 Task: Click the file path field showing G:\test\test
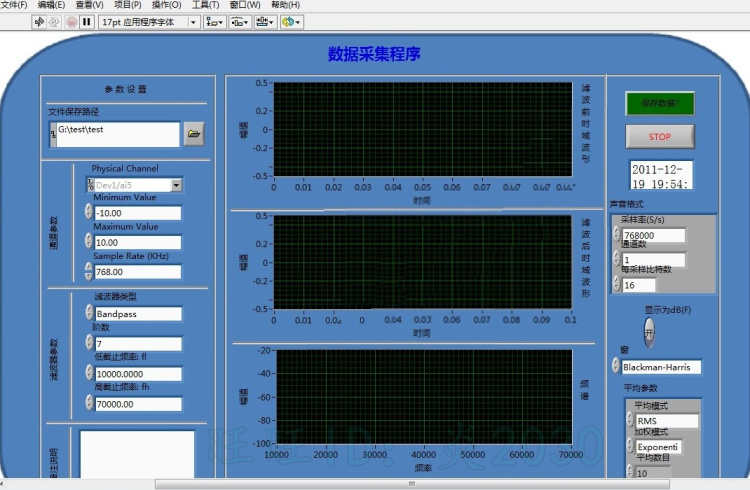[x=118, y=134]
